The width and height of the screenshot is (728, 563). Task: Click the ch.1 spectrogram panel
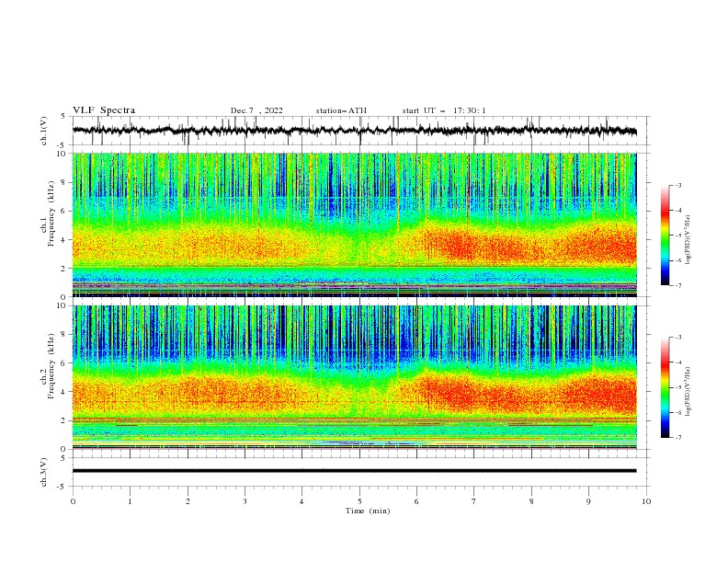click(x=354, y=224)
